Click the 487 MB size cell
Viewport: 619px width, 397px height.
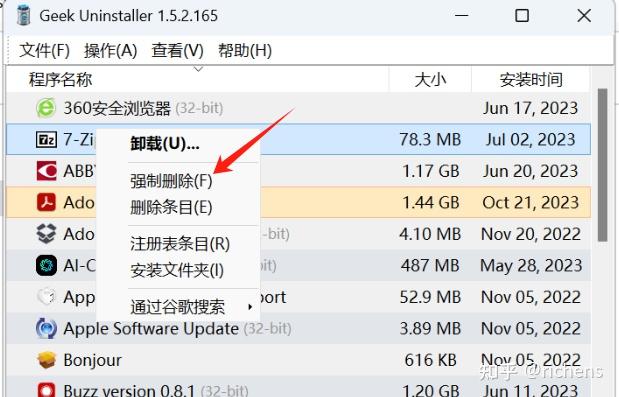430,265
